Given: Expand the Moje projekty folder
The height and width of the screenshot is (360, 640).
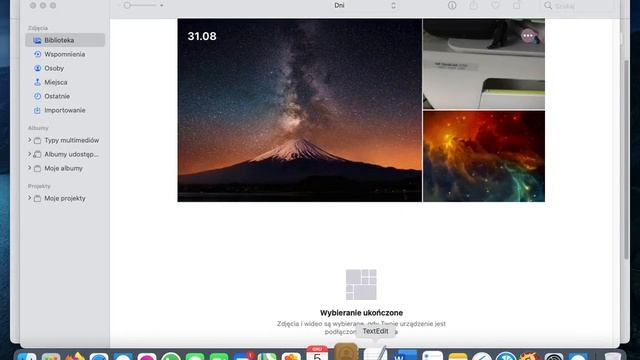Looking at the screenshot, I should (x=29, y=198).
